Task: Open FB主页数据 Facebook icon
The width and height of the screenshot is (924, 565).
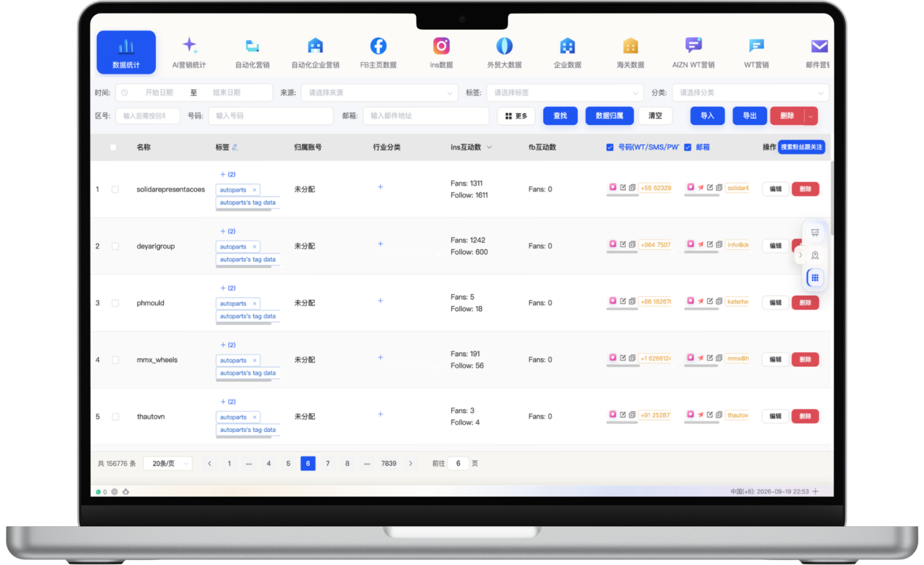Action: point(378,46)
